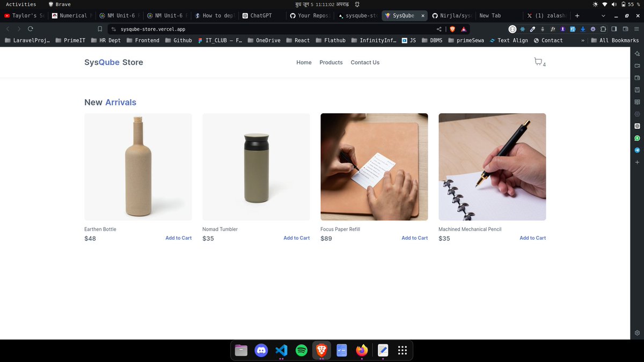The image size is (644, 362).
Task: Open the React DevTools extension icon
Action: pos(523,29)
